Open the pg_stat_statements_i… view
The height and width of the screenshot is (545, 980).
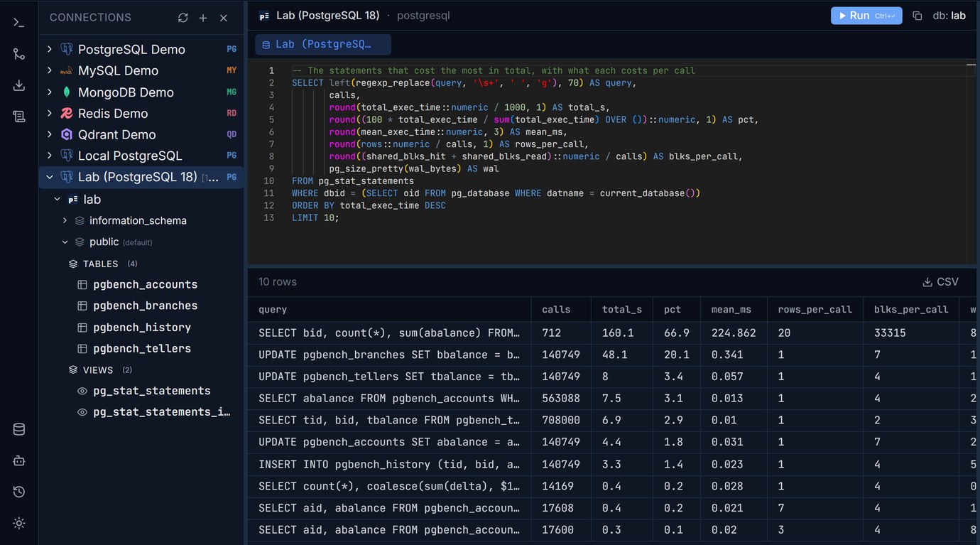[162, 412]
